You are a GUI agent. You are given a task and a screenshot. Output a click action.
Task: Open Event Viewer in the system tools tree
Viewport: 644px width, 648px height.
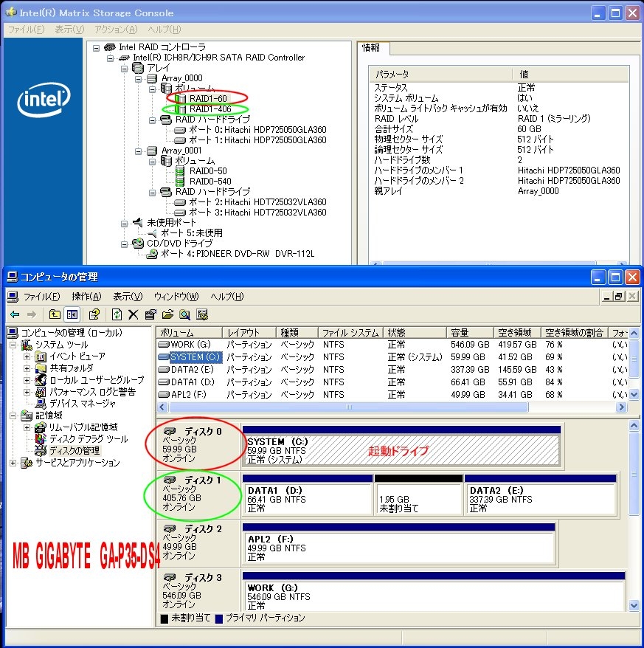tap(77, 356)
